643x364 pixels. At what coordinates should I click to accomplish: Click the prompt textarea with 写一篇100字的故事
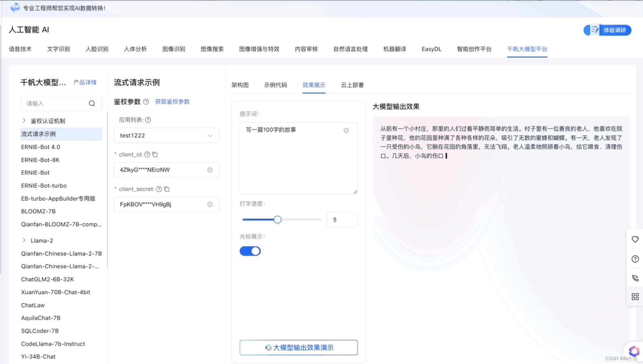[299, 158]
